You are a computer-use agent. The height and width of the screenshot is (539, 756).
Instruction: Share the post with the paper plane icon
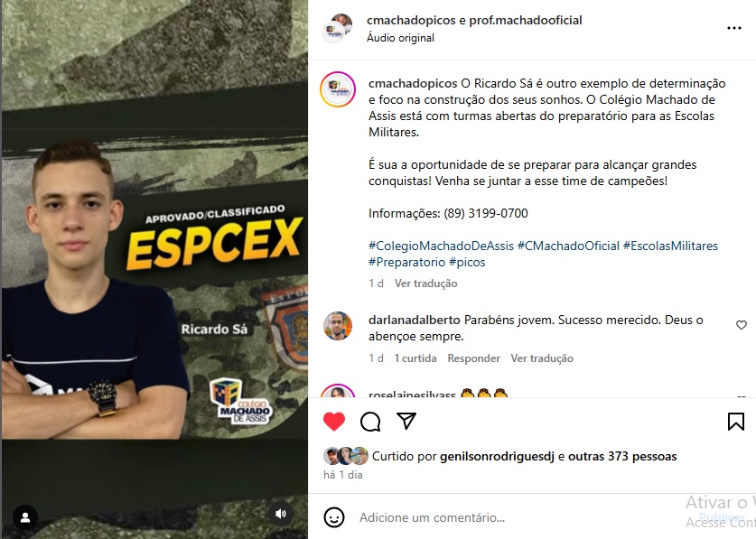406,421
